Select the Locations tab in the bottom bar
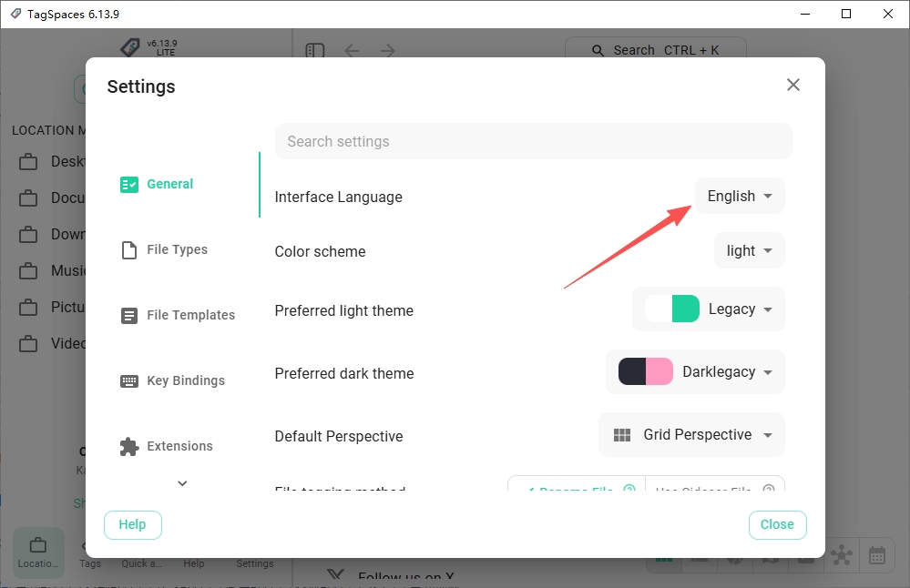The height and width of the screenshot is (588, 910). (38, 553)
